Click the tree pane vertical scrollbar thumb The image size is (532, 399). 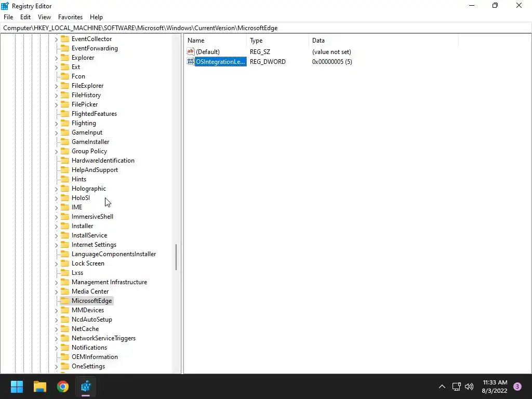tap(176, 257)
